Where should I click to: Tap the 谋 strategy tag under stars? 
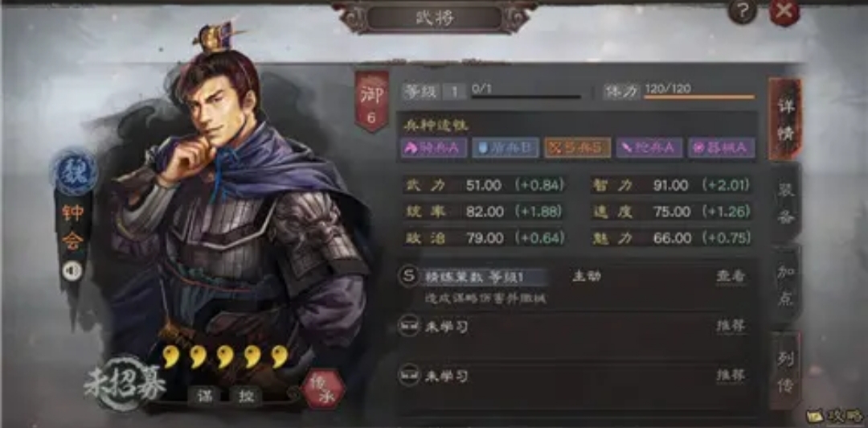pos(204,395)
